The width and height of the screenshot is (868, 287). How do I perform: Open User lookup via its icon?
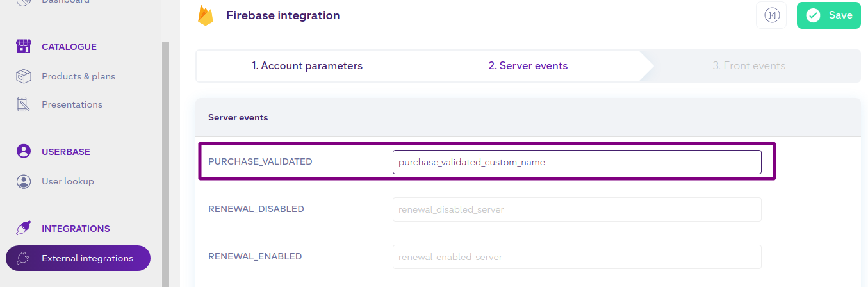24,181
